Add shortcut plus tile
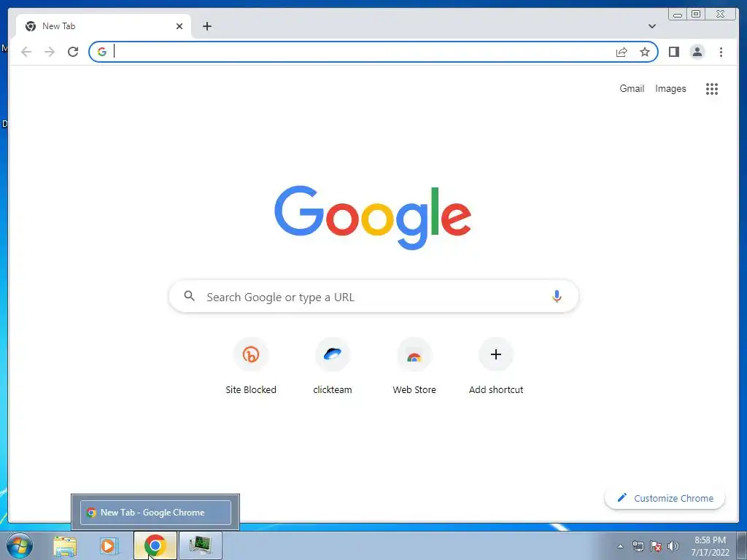Viewport: 747px width, 560px height. click(496, 366)
